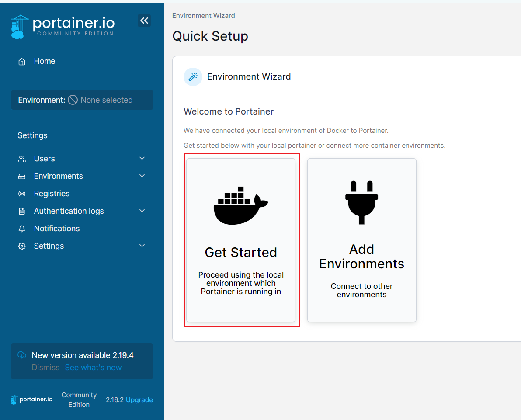Click the Registries broadcast icon
The width and height of the screenshot is (521, 420).
(22, 194)
